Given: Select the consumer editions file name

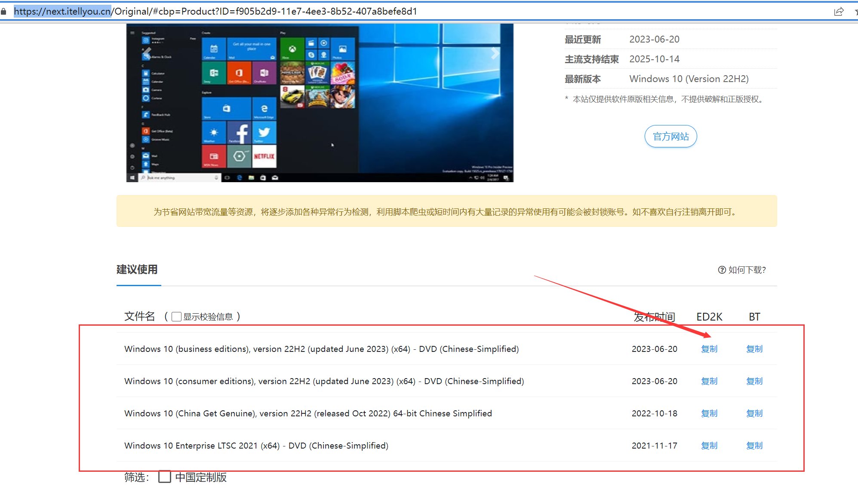Looking at the screenshot, I should 324,381.
